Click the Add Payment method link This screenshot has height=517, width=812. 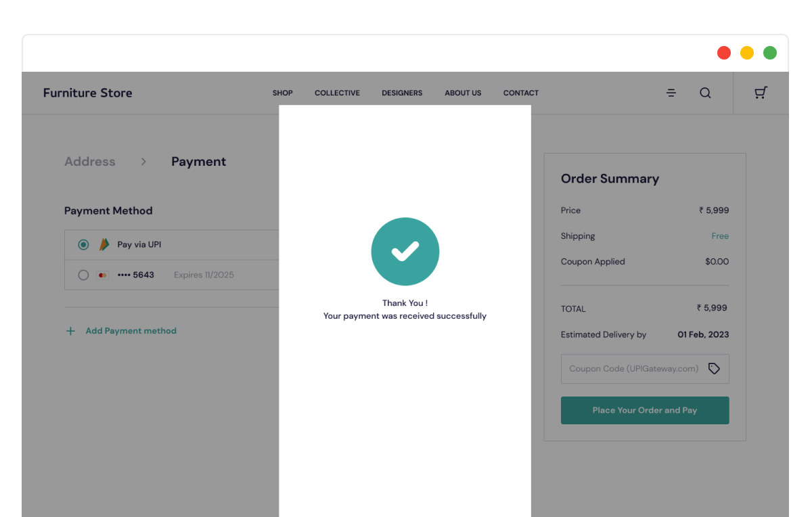131,331
